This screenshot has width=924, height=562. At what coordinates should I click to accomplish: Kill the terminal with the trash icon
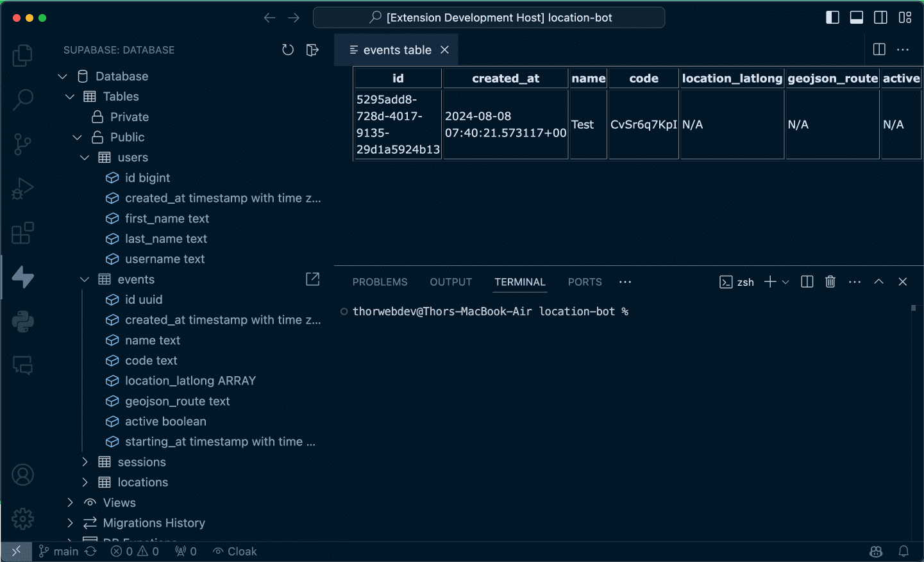[x=830, y=281]
